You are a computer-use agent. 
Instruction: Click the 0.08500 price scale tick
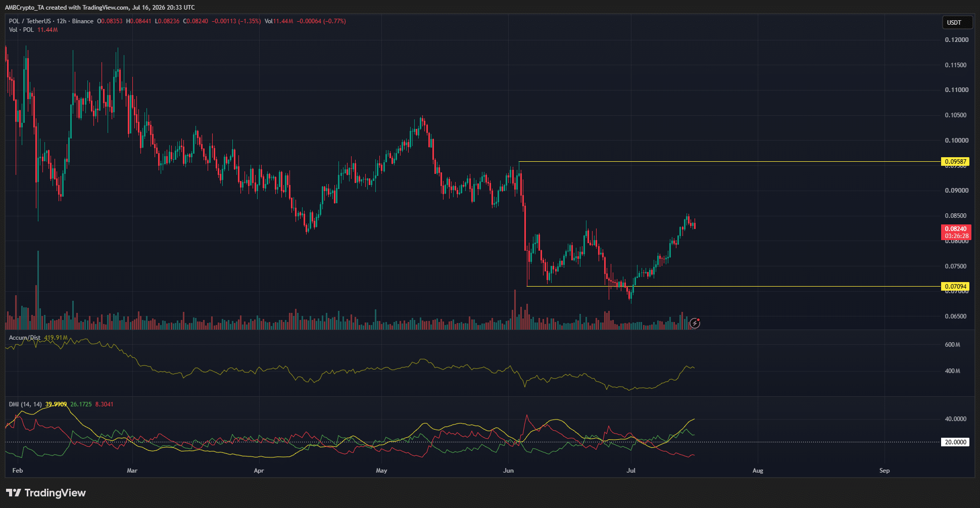click(957, 216)
